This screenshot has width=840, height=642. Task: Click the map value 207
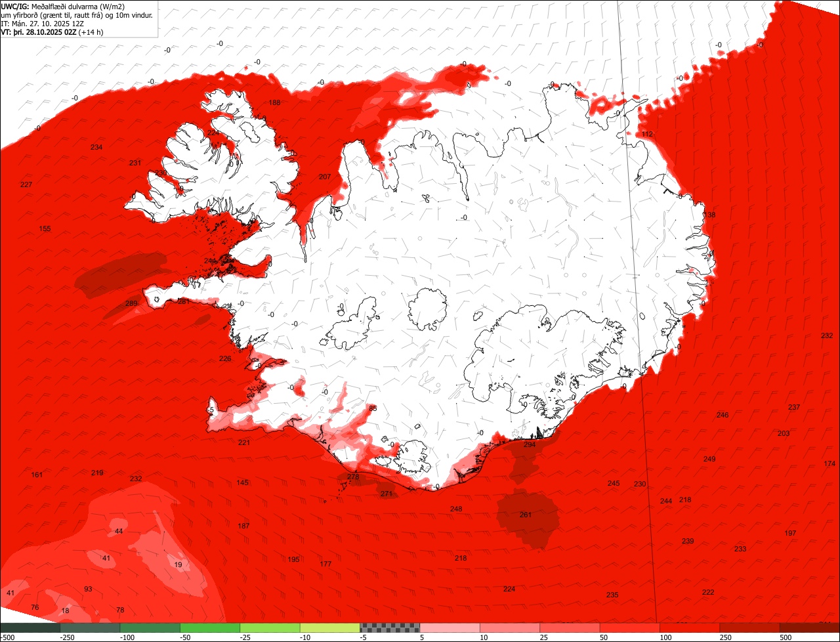coord(325,177)
